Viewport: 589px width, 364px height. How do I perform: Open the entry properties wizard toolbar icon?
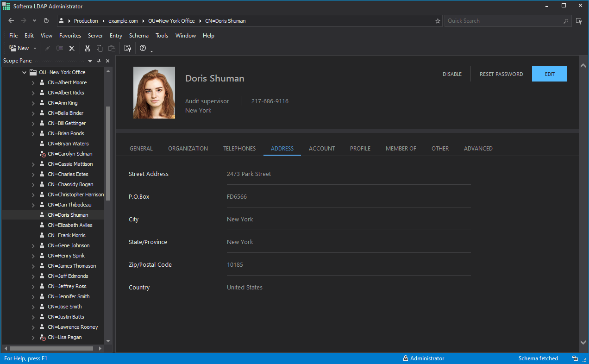coord(127,48)
